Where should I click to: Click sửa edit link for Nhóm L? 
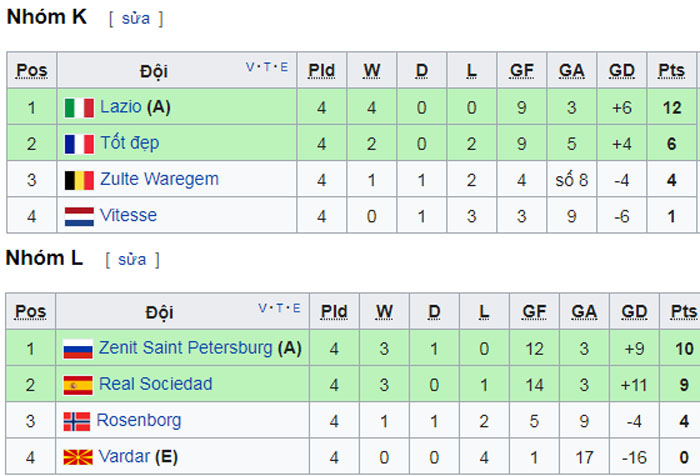[x=132, y=260]
